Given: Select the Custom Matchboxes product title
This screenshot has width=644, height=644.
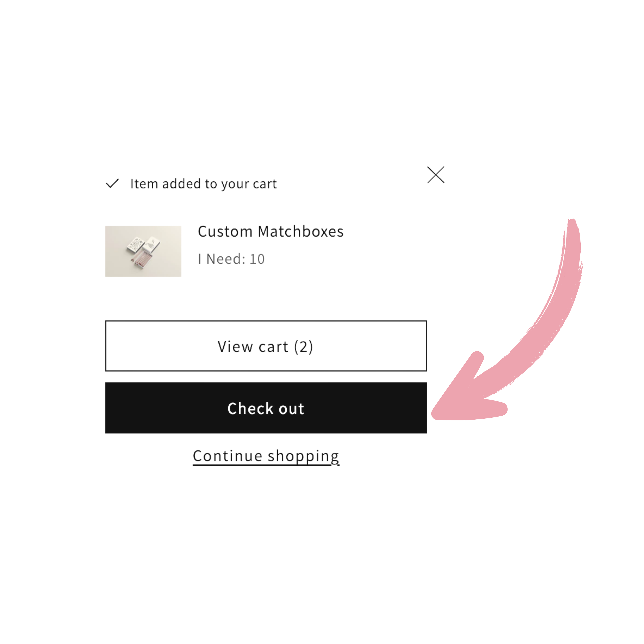Looking at the screenshot, I should [270, 231].
